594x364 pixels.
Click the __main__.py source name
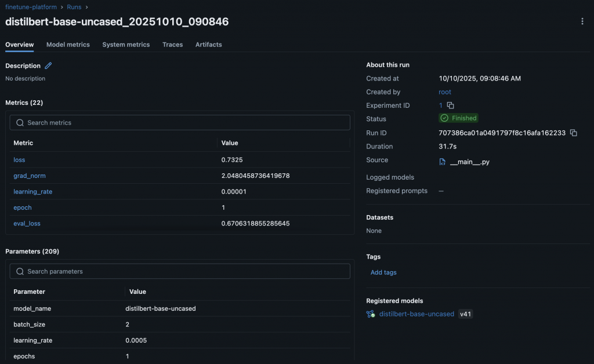470,162
